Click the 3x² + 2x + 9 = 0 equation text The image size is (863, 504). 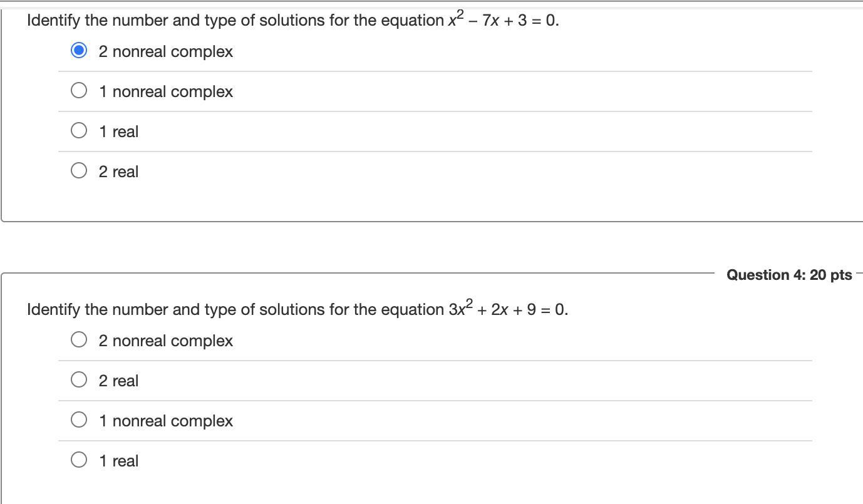pyautogui.click(x=508, y=309)
